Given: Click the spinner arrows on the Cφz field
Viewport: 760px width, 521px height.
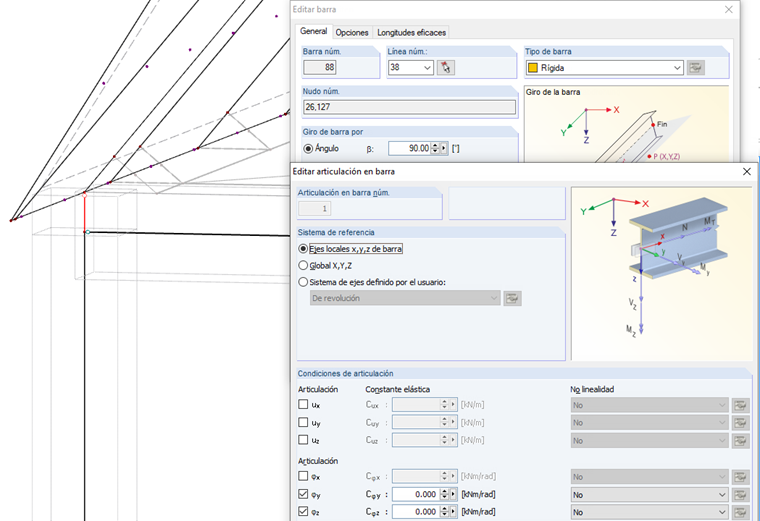Looking at the screenshot, I should tap(444, 512).
